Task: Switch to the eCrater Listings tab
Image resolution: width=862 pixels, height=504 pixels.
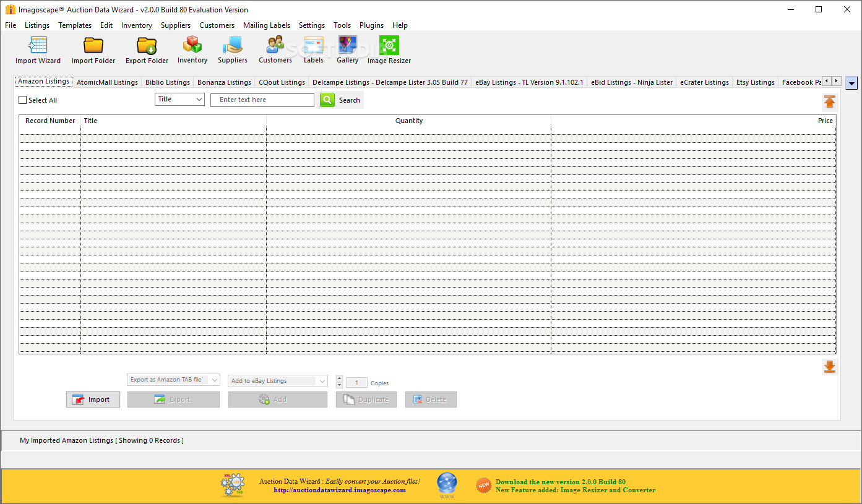Action: click(x=704, y=82)
